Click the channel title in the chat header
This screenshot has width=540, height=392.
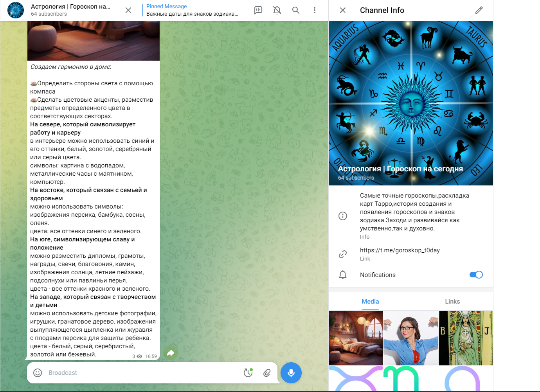pyautogui.click(x=70, y=7)
